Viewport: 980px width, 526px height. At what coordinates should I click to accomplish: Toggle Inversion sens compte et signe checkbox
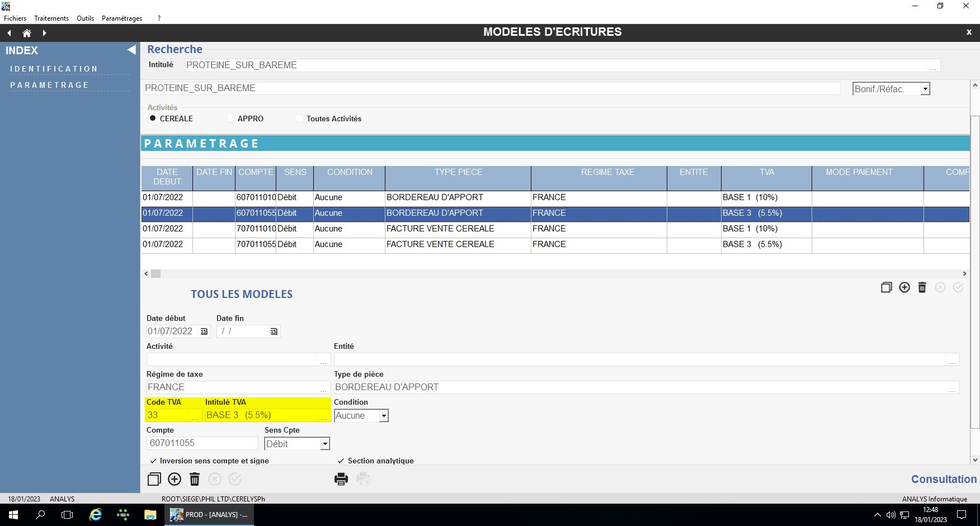(153, 461)
